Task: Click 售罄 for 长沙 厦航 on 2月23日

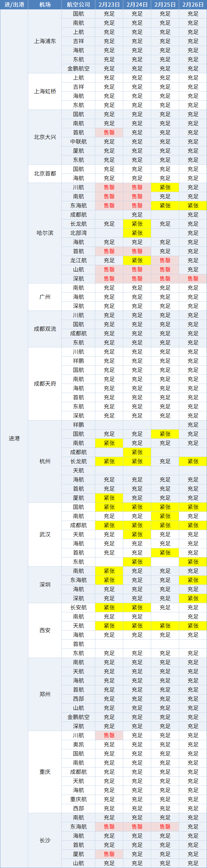Action: point(109,854)
